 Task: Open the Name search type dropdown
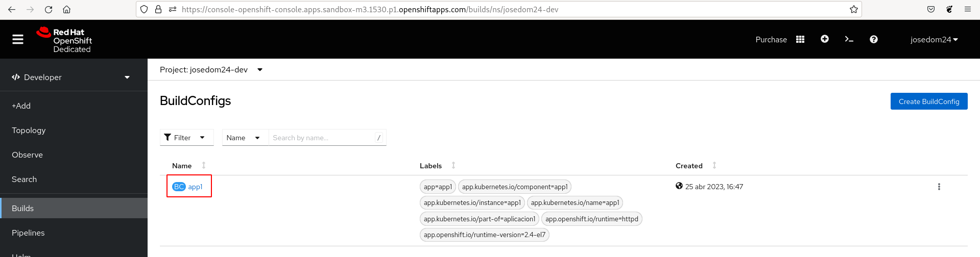[244, 138]
